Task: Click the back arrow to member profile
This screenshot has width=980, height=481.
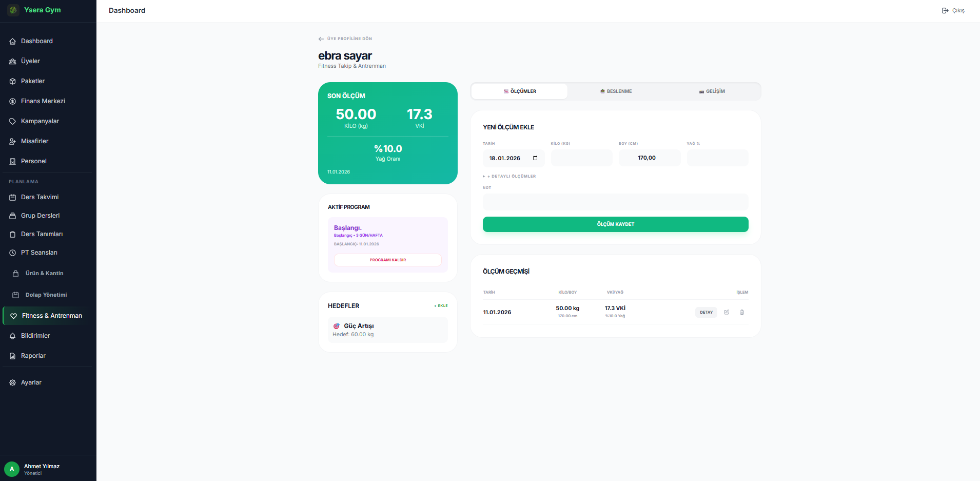Action: tap(321, 39)
